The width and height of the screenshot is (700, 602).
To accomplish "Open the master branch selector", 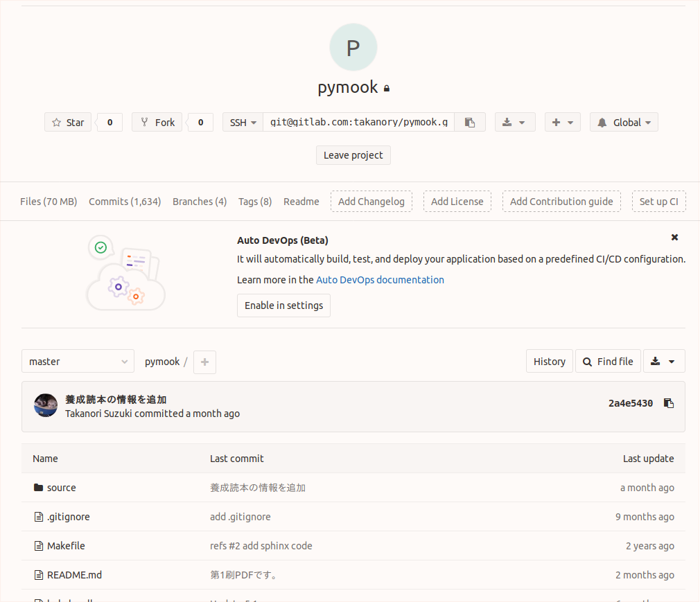I will (78, 362).
